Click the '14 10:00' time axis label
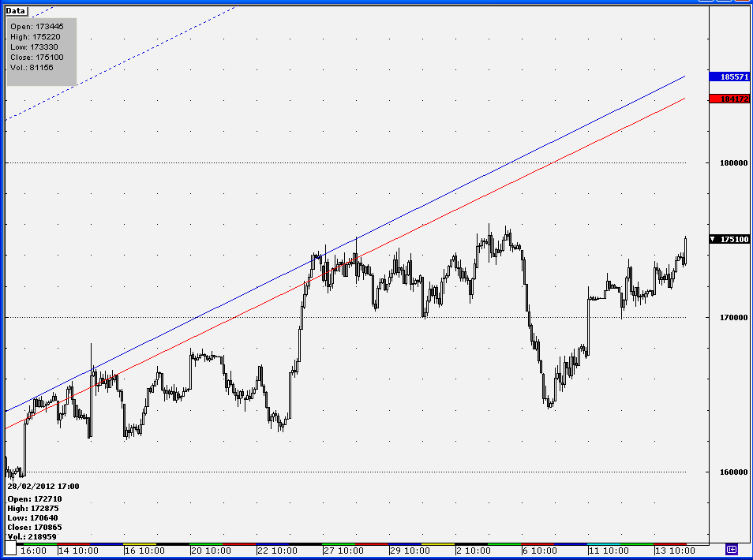The image size is (753, 560). pos(78,551)
